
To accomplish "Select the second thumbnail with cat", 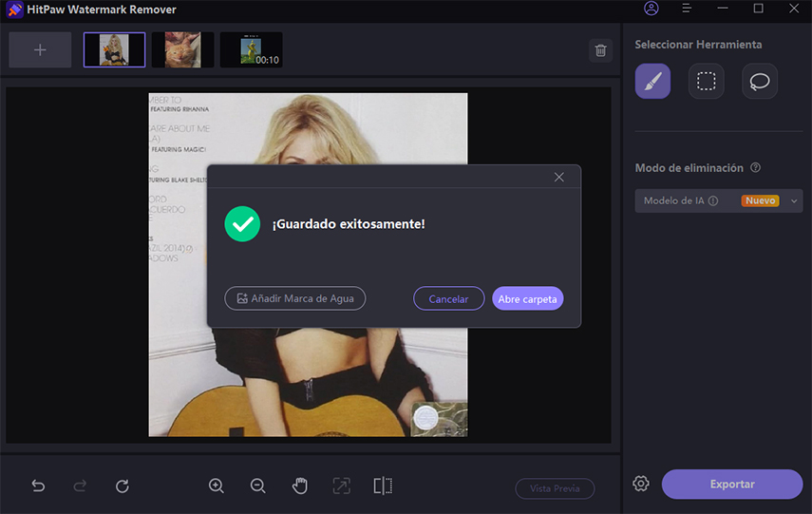I will point(182,49).
